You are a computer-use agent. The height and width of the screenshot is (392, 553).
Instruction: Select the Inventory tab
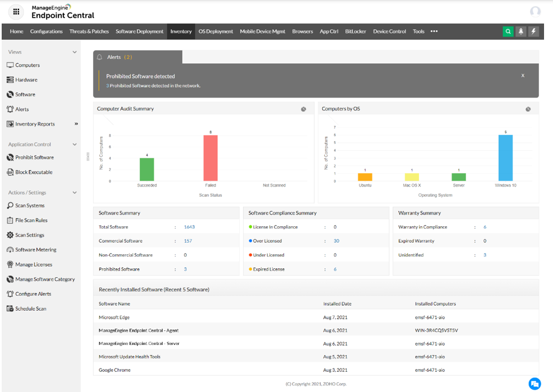tap(181, 31)
